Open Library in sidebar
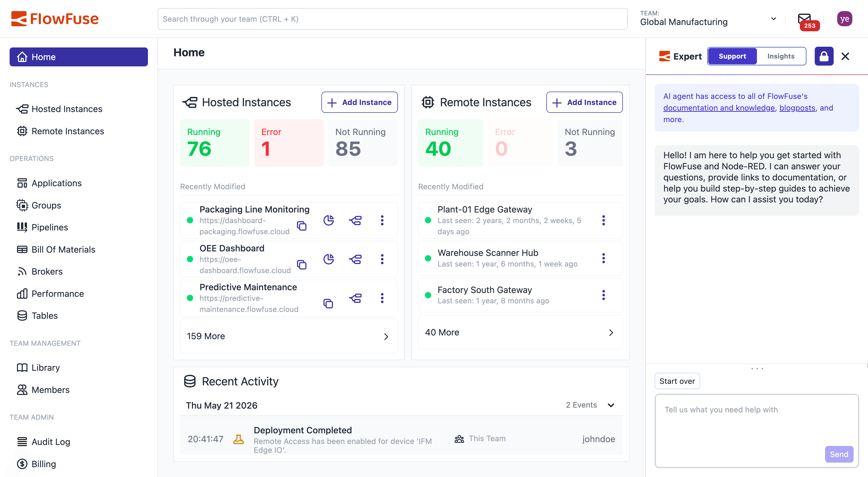The height and width of the screenshot is (477, 868). [x=79, y=367]
